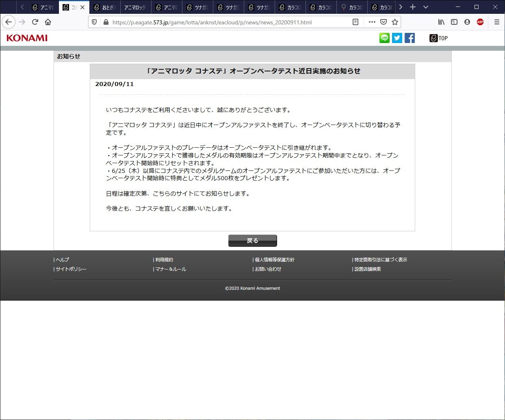Click the browser forward arrow

click(x=22, y=22)
